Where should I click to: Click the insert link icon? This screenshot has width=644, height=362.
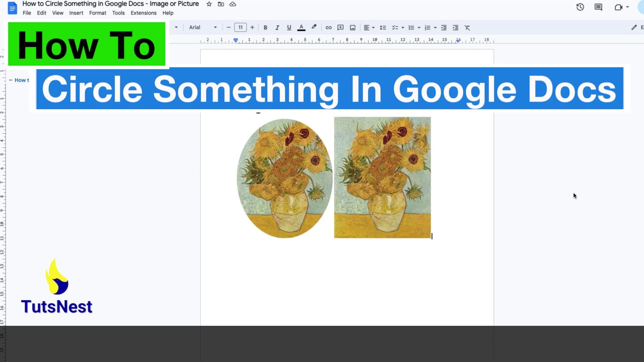[x=328, y=27]
